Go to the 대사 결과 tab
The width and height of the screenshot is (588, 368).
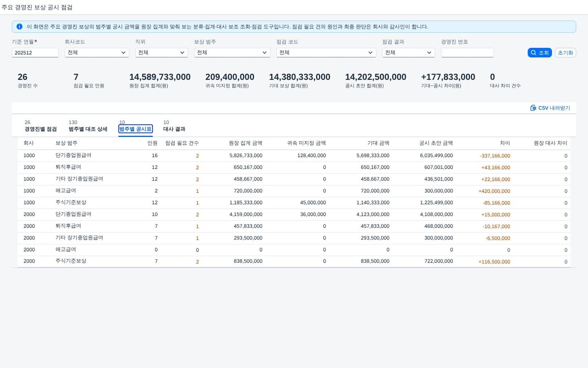pos(174,126)
